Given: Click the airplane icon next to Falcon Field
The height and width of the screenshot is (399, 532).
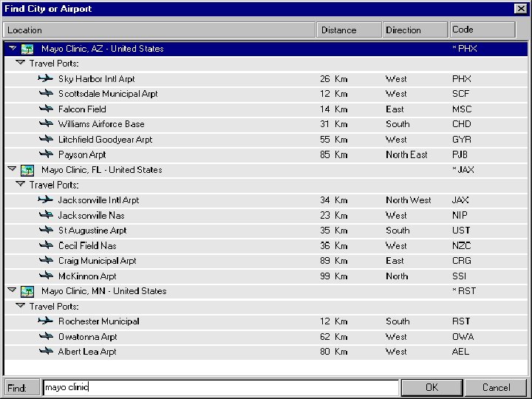Looking at the screenshot, I should point(46,109).
